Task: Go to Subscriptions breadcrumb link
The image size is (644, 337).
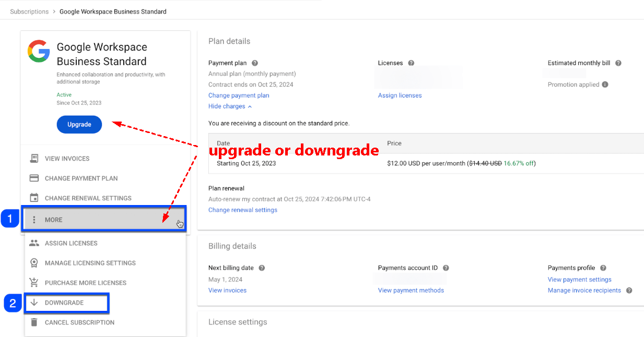Action: point(29,11)
